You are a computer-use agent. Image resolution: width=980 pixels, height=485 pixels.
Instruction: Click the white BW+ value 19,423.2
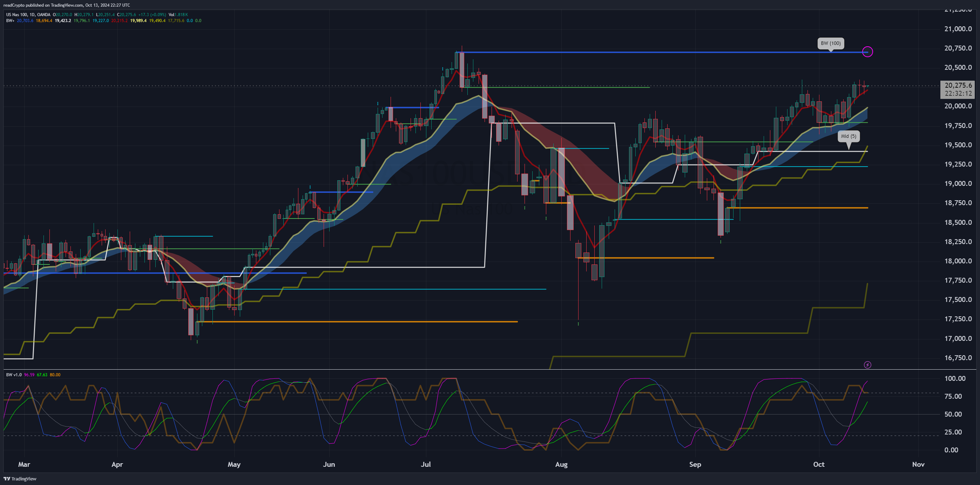(x=63, y=21)
